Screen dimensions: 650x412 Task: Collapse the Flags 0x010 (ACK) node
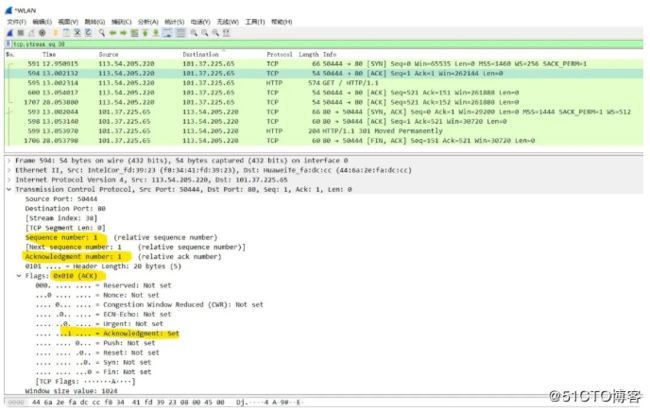[x=19, y=276]
